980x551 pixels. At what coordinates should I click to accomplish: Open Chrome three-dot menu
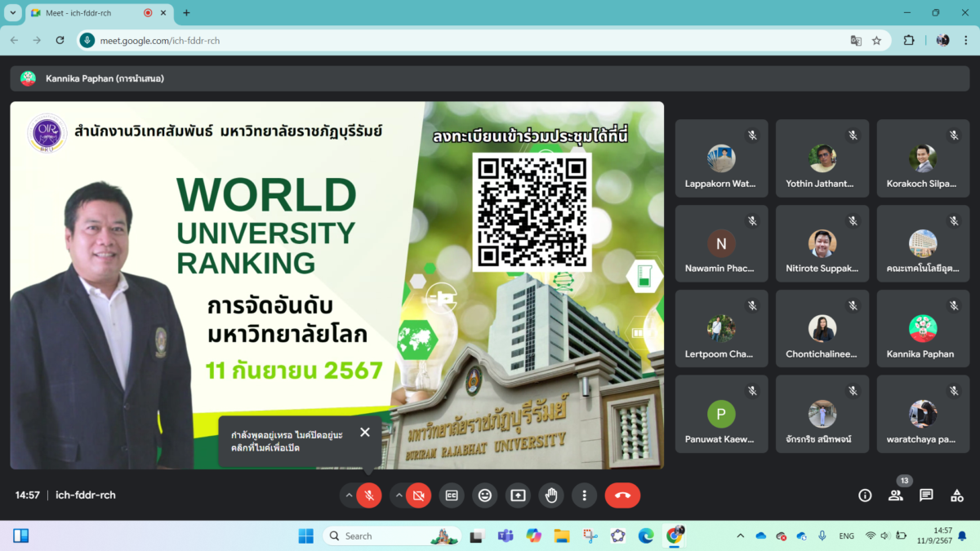[964, 40]
